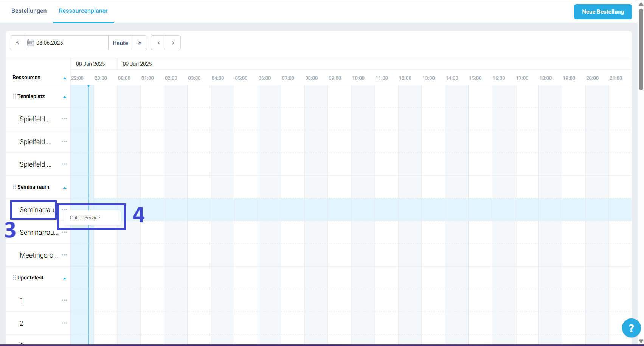The image size is (644, 346).
Task: Create order via Neue Bestellung button
Action: (603, 12)
